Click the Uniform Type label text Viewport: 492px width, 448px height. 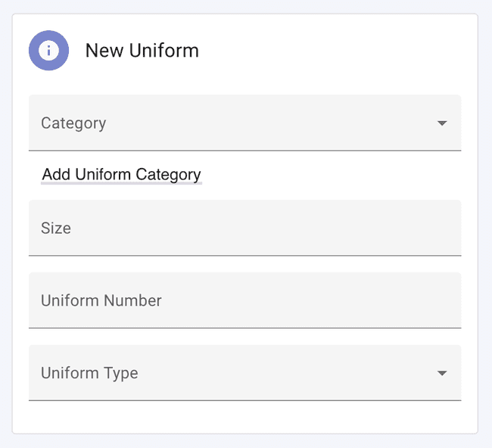(x=89, y=373)
